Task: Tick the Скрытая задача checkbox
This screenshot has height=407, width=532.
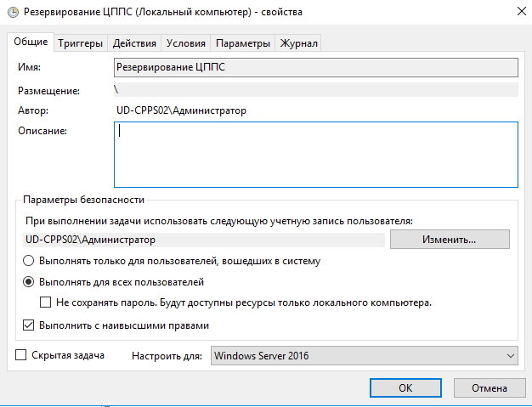Action: click(x=21, y=355)
